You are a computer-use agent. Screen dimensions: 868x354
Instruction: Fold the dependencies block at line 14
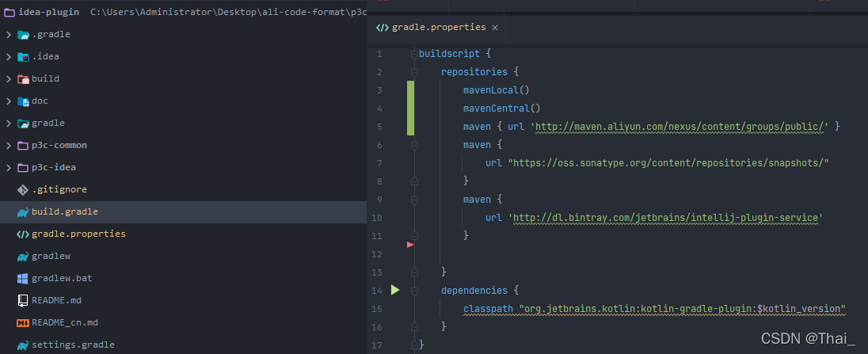click(x=414, y=291)
